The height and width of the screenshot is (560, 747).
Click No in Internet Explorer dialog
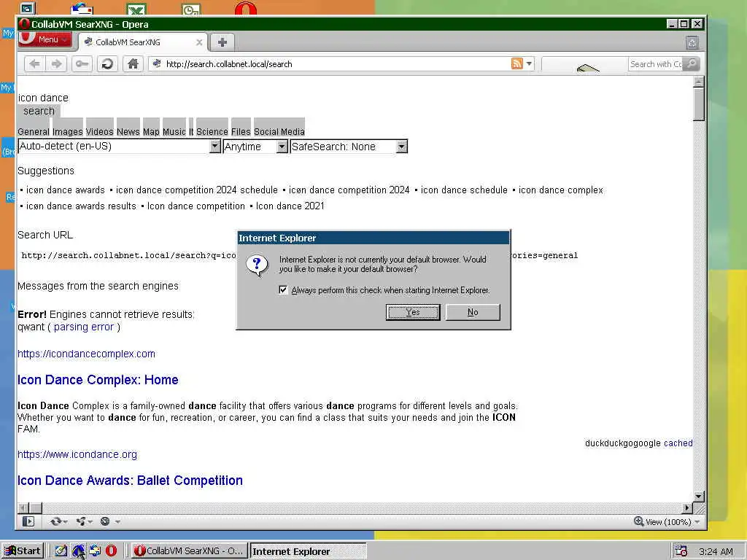point(473,312)
